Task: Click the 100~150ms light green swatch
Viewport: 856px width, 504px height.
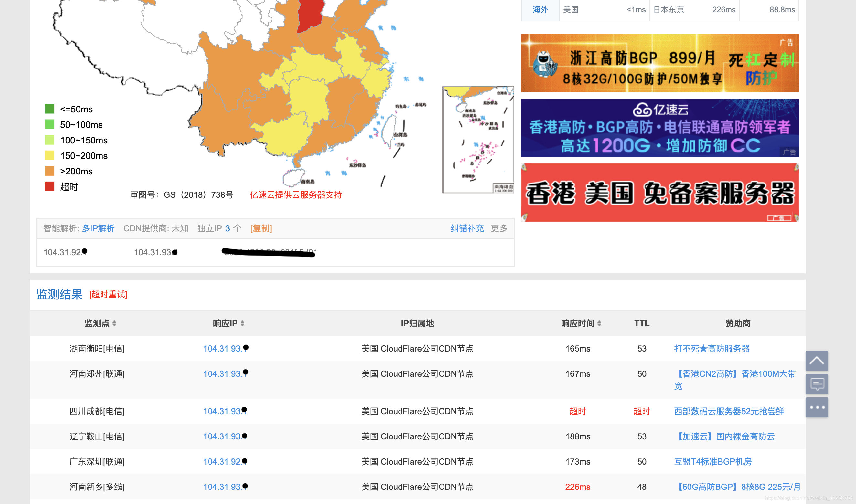Action: 49,140
